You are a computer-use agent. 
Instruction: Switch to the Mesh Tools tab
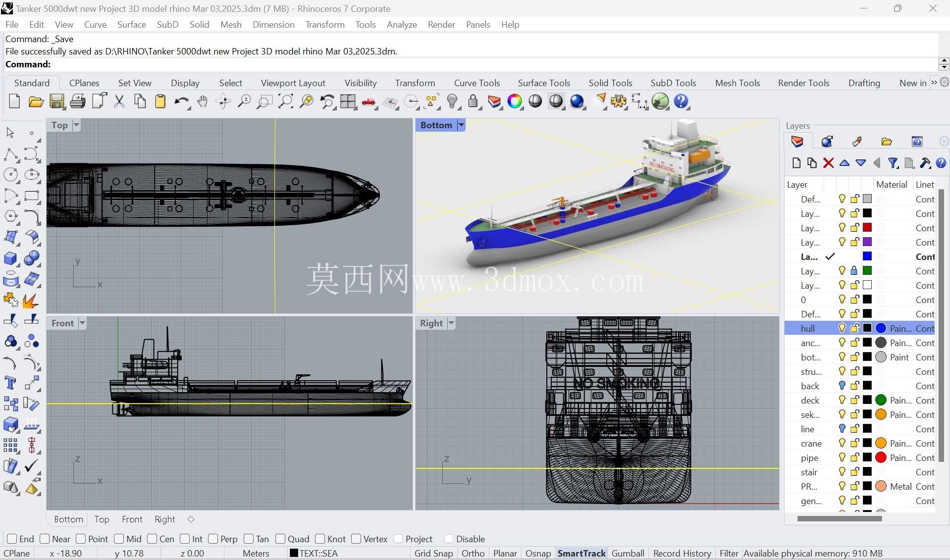[738, 83]
